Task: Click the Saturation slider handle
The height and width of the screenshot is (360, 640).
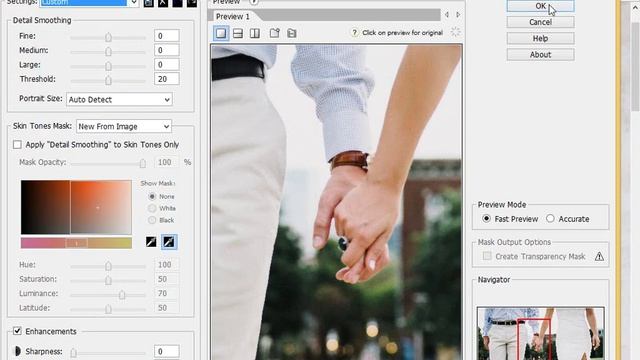Action: tap(108, 280)
